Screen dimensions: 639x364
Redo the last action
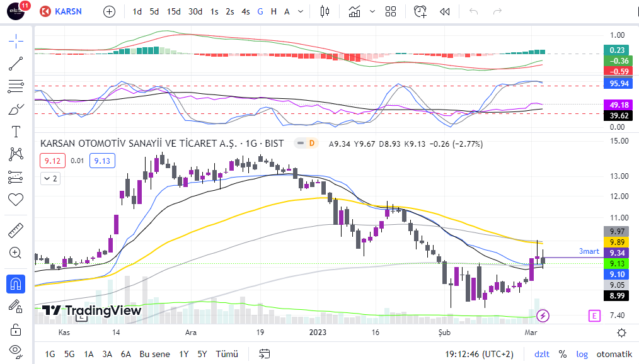pos(497,11)
